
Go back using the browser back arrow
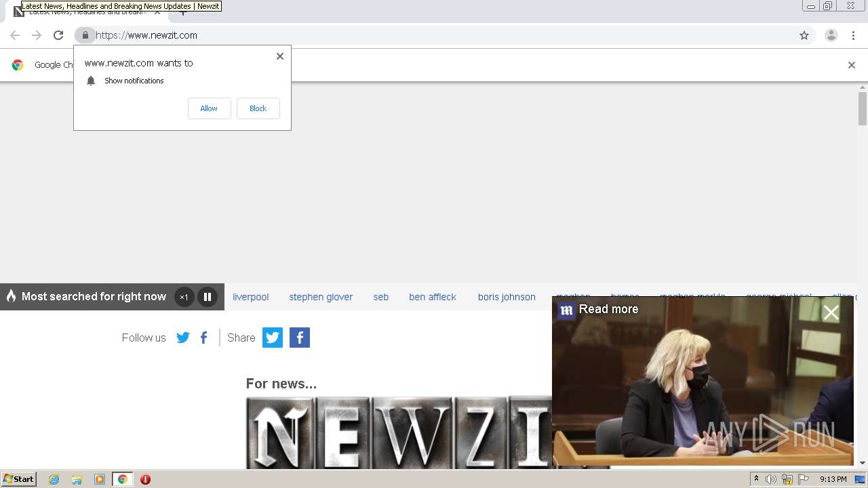(15, 35)
